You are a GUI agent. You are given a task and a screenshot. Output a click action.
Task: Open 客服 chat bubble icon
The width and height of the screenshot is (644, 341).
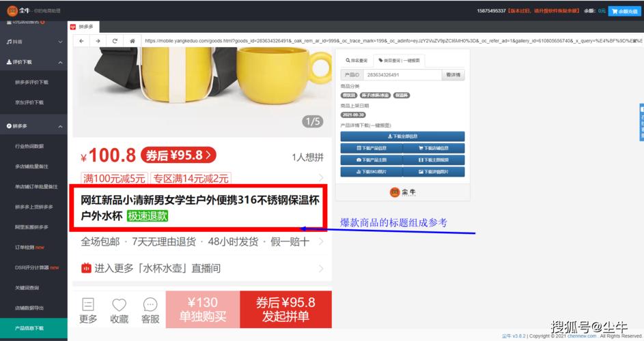pyautogui.click(x=150, y=304)
